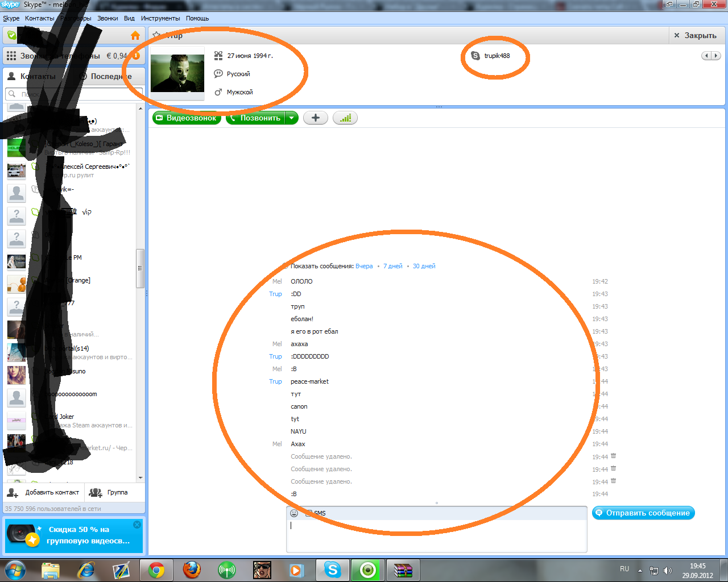
Task: Open the emoticon picker smiley
Action: pos(294,513)
